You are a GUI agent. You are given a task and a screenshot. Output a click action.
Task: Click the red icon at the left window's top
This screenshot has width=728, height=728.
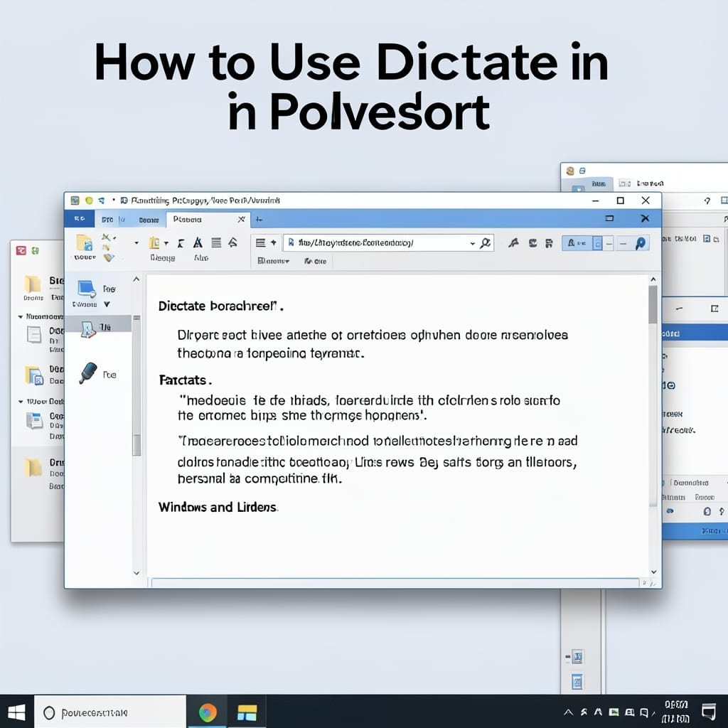pyautogui.click(x=21, y=251)
